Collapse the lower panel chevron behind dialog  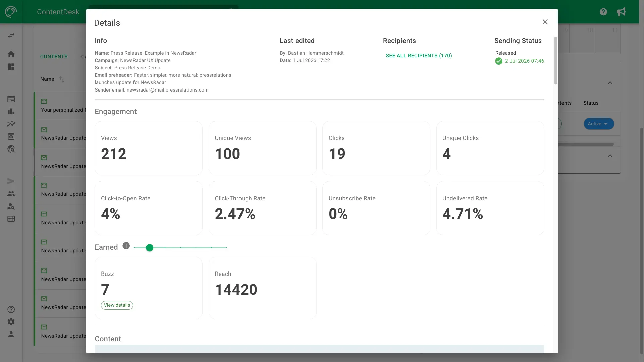[x=610, y=156]
